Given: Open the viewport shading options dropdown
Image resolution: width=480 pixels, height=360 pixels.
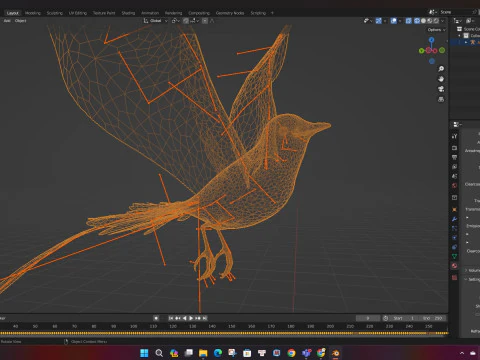Looking at the screenshot, I should pyautogui.click(x=443, y=21).
